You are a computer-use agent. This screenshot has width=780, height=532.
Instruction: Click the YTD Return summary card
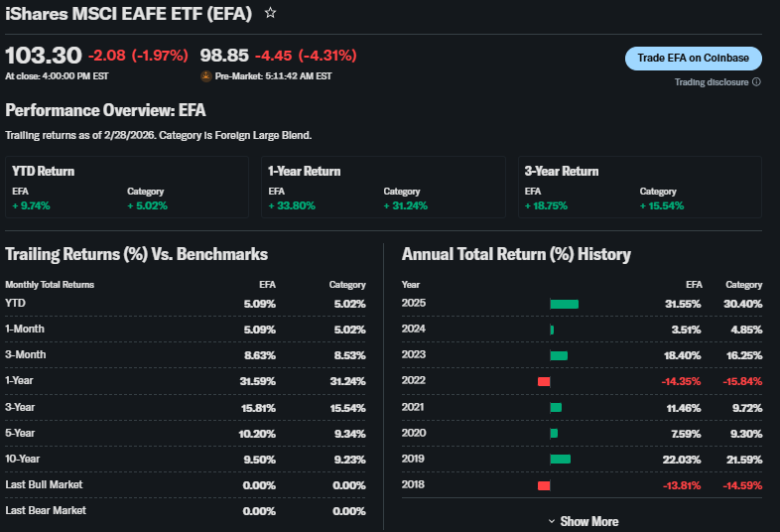pos(126,188)
